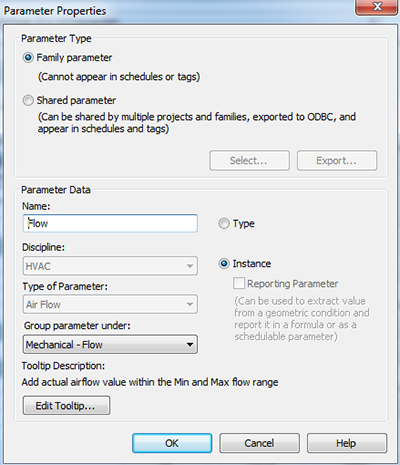Click the Edit Tooltip button
Image resolution: width=400 pixels, height=465 pixels.
[66, 405]
